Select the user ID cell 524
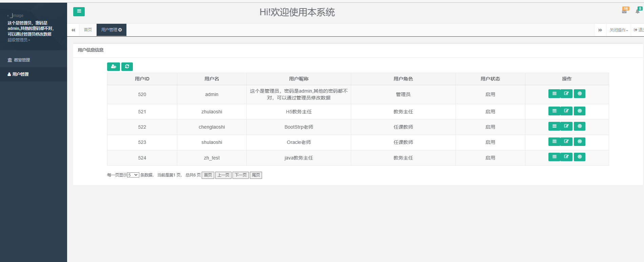Image resolution: width=644 pixels, height=262 pixels. (x=142, y=158)
